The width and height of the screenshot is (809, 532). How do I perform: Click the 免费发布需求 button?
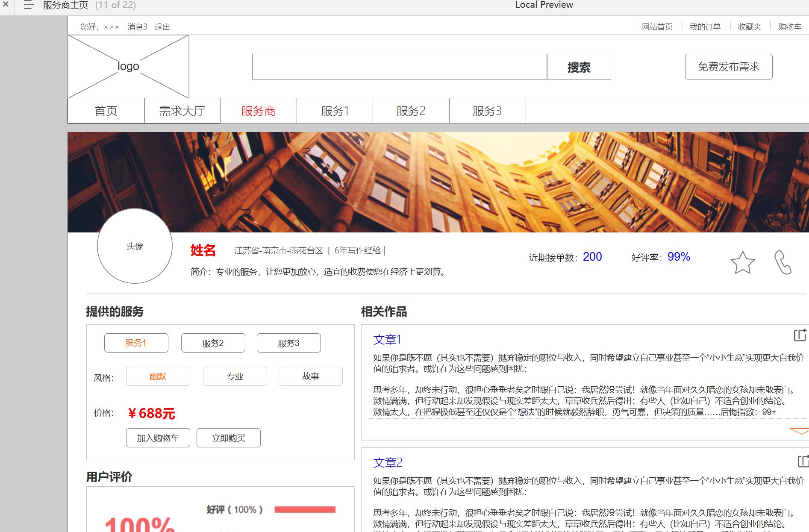[729, 67]
